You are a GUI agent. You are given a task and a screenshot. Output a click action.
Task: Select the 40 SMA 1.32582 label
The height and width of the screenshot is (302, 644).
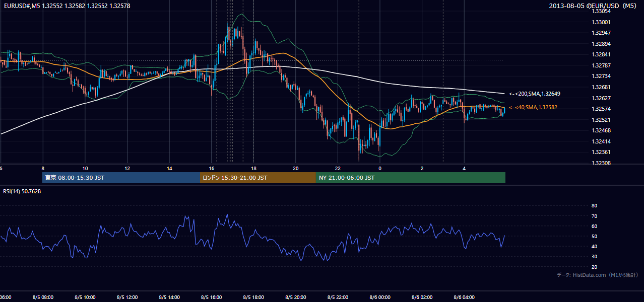pyautogui.click(x=533, y=107)
